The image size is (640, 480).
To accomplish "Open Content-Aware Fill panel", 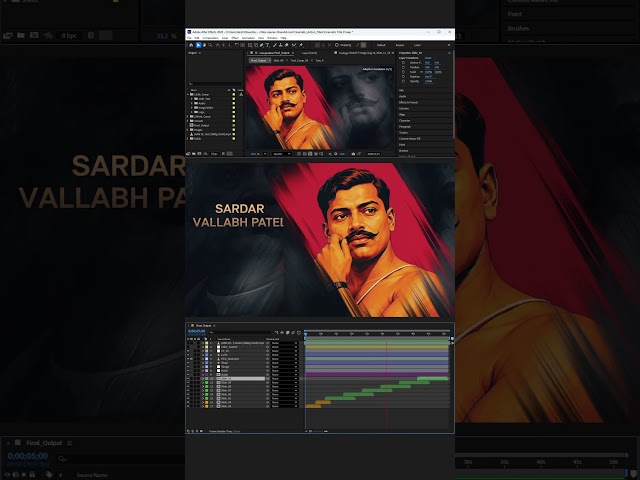I will tap(409, 139).
